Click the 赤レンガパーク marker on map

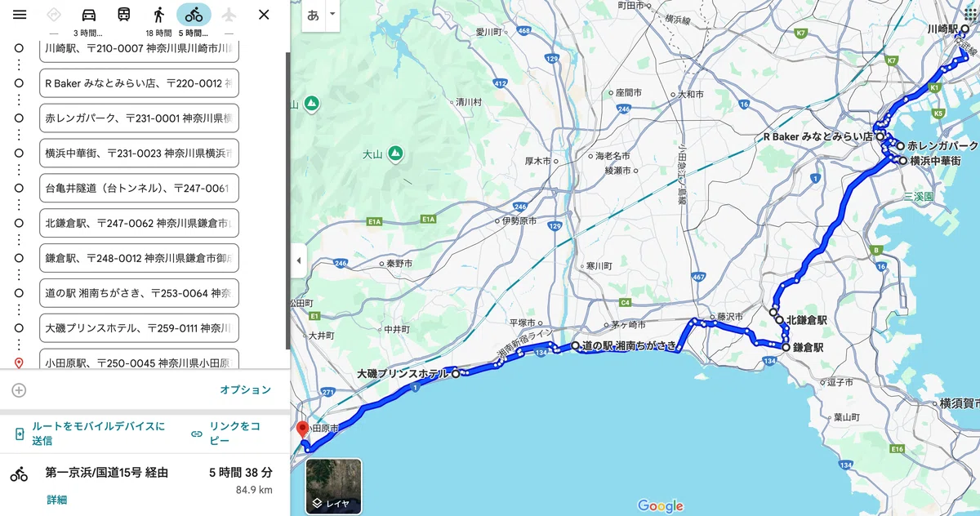(900, 145)
